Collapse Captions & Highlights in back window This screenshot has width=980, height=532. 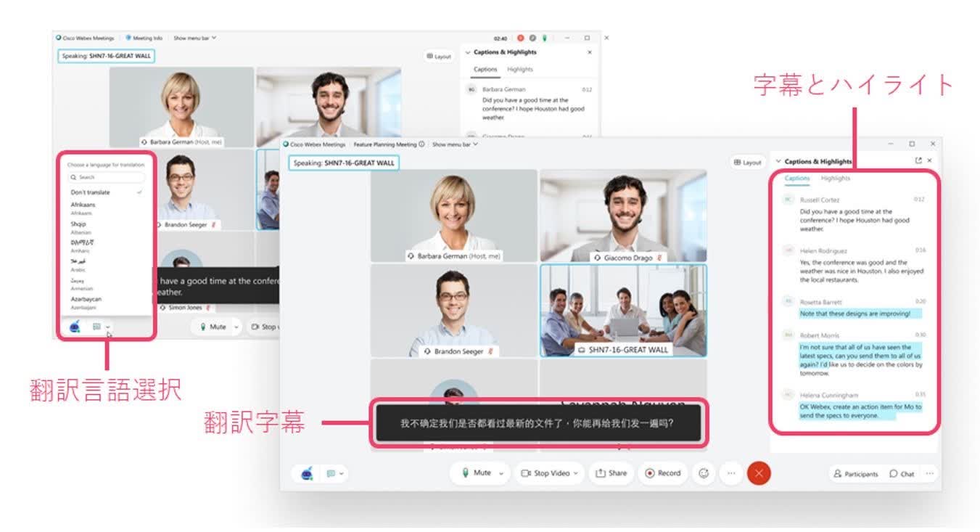click(468, 52)
